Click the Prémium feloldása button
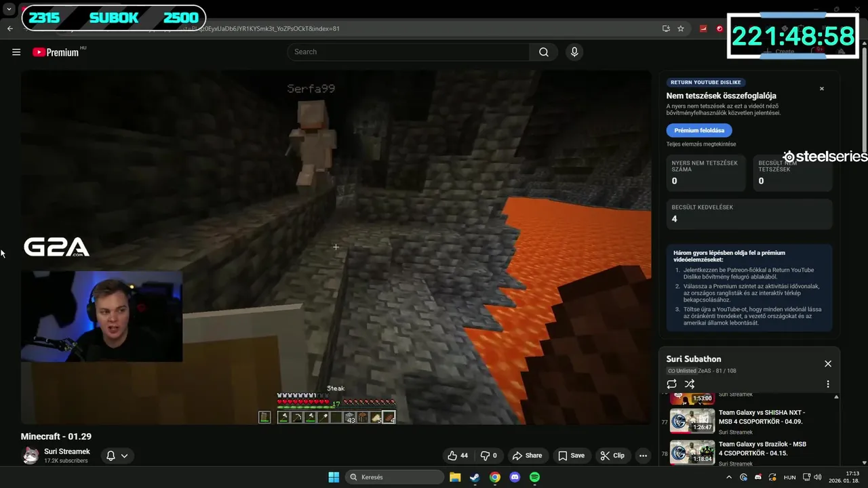This screenshot has height=488, width=868. click(699, 130)
